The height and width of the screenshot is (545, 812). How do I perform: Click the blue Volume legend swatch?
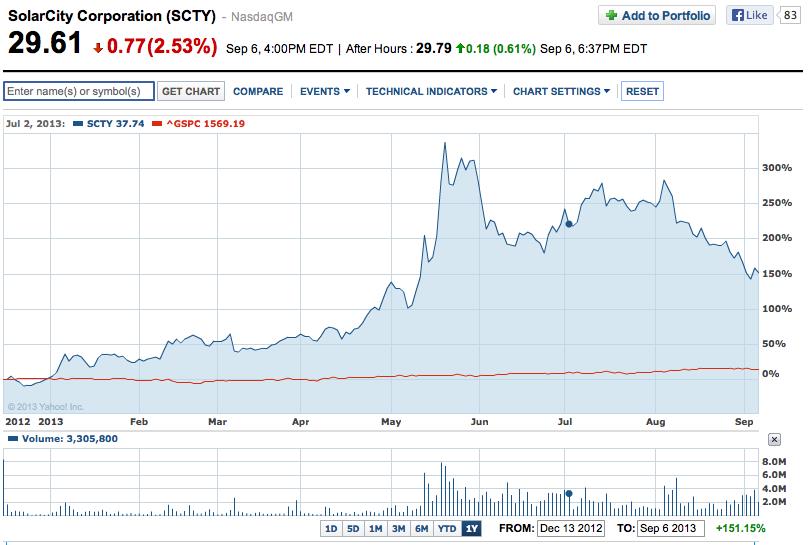(x=13, y=439)
